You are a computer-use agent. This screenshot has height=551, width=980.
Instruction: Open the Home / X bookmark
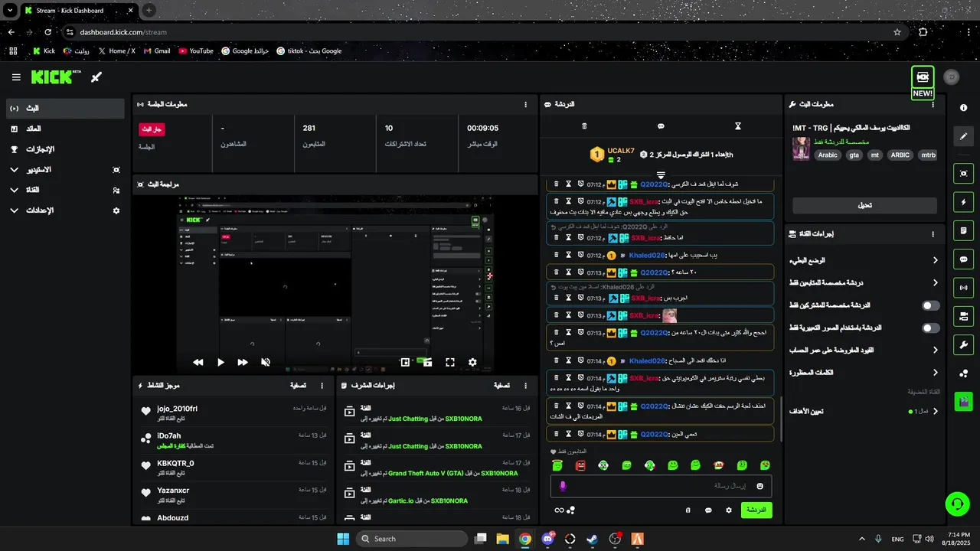click(x=116, y=51)
